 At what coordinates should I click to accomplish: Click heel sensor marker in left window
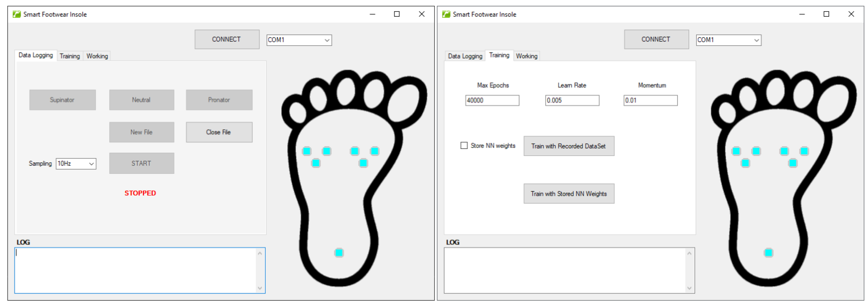pyautogui.click(x=339, y=253)
